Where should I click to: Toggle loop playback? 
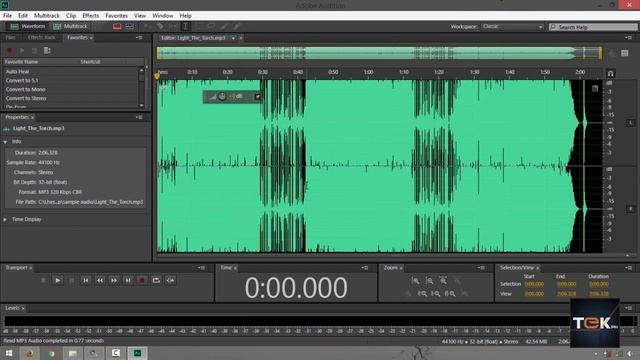pyautogui.click(x=156, y=280)
